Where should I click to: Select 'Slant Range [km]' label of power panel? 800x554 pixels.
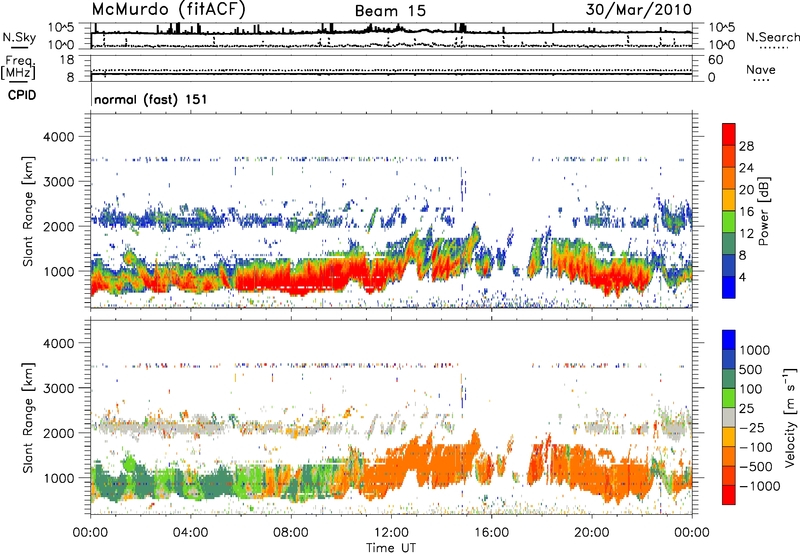coord(28,211)
